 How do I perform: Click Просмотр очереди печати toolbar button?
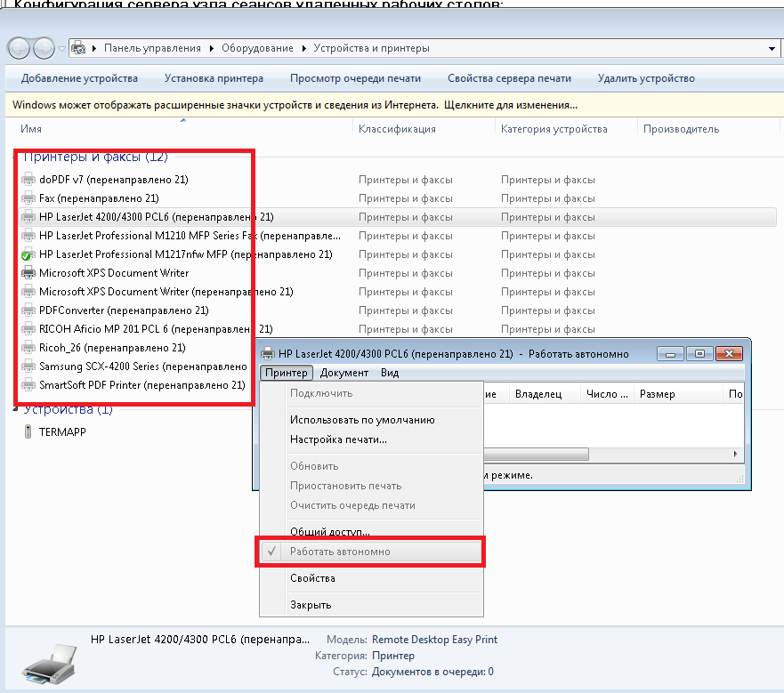pos(355,78)
